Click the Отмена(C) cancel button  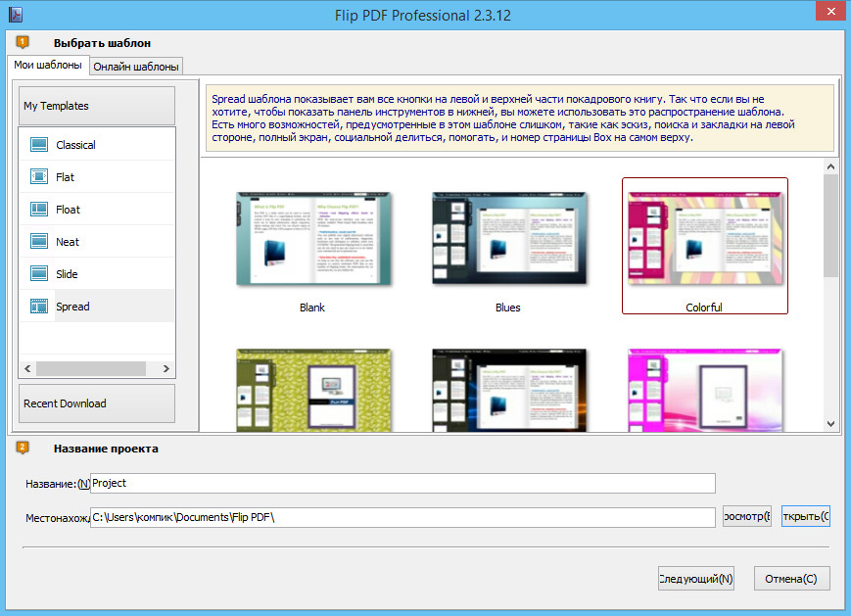click(791, 579)
